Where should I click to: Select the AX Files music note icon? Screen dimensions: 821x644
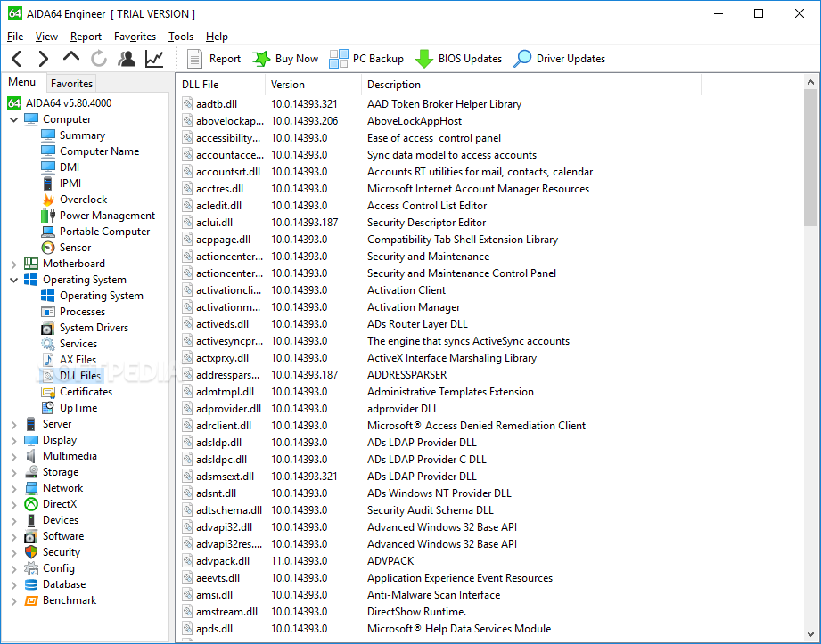click(47, 360)
